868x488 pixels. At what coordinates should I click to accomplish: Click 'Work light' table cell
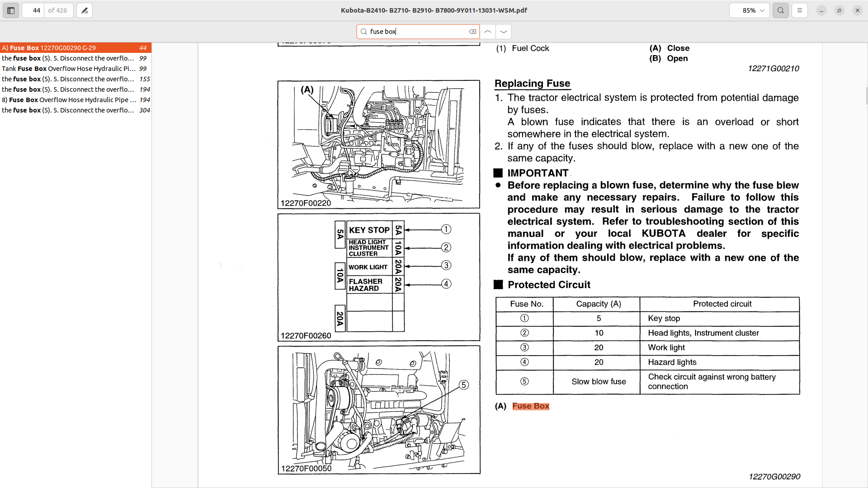720,347
